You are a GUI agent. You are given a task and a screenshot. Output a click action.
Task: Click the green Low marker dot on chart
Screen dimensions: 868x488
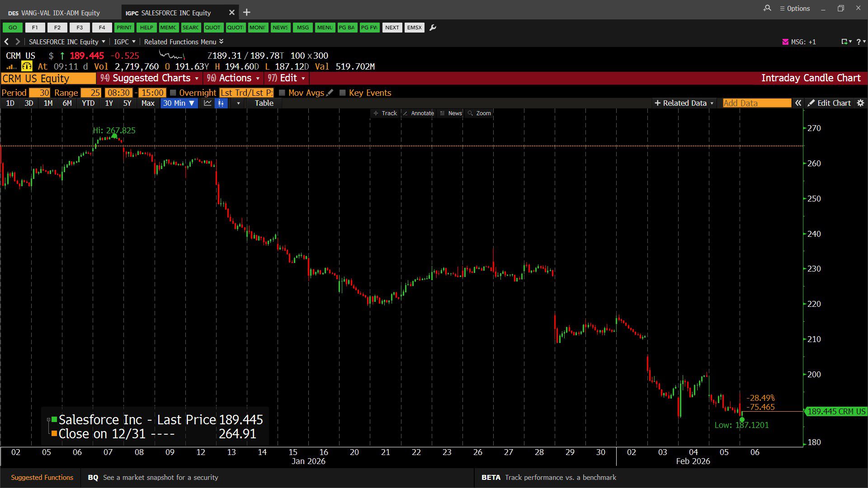pyautogui.click(x=742, y=419)
